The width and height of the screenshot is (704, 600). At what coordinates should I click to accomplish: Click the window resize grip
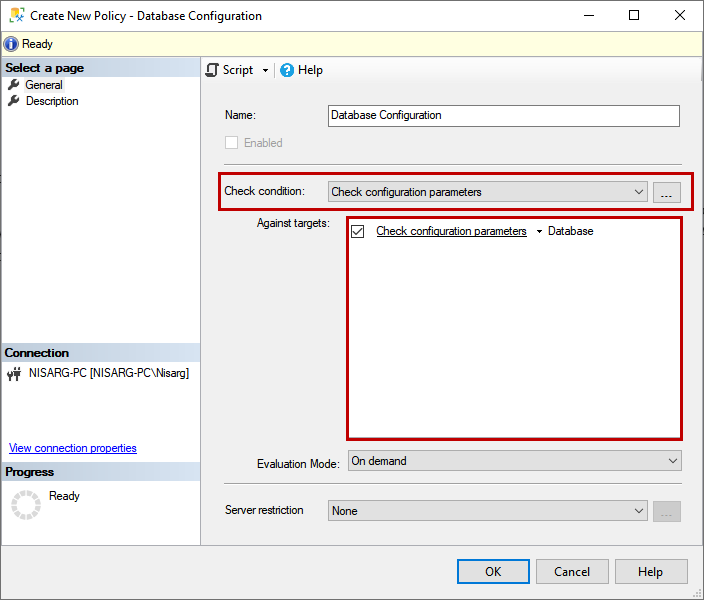[696, 593]
